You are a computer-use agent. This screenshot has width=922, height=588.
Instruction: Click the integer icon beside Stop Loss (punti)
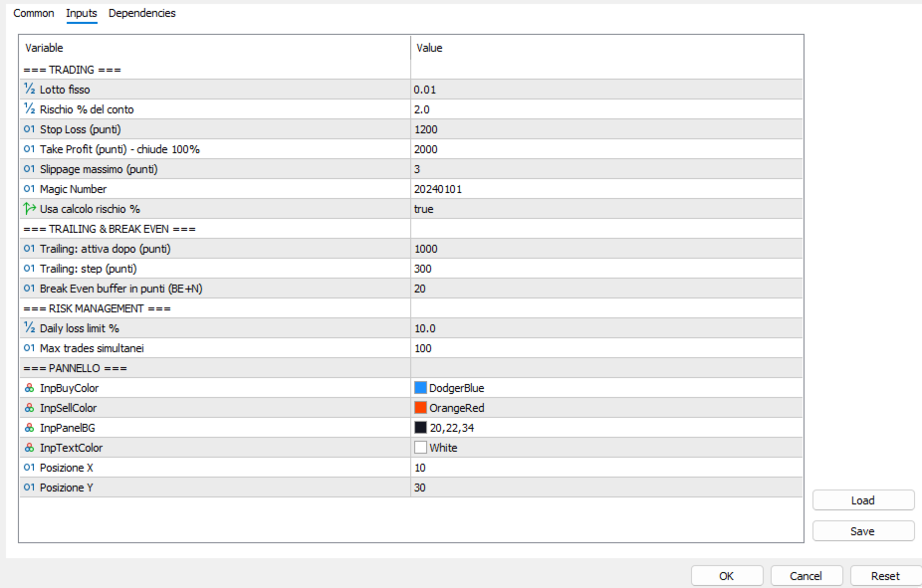click(x=29, y=129)
